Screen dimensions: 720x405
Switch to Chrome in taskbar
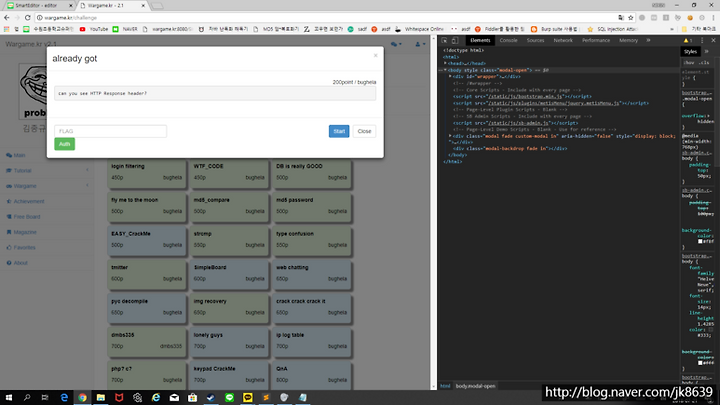pyautogui.click(x=83, y=398)
